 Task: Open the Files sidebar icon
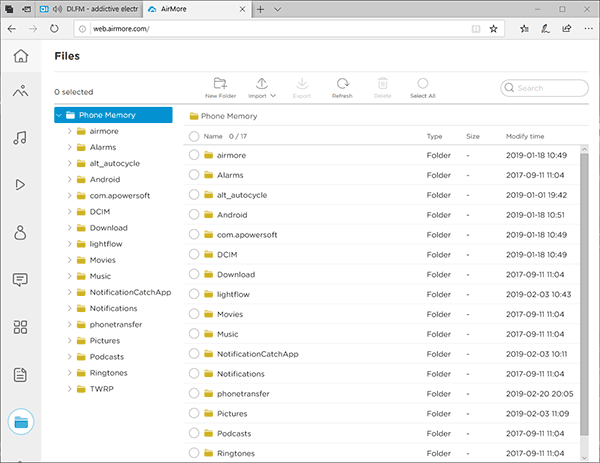coord(21,422)
